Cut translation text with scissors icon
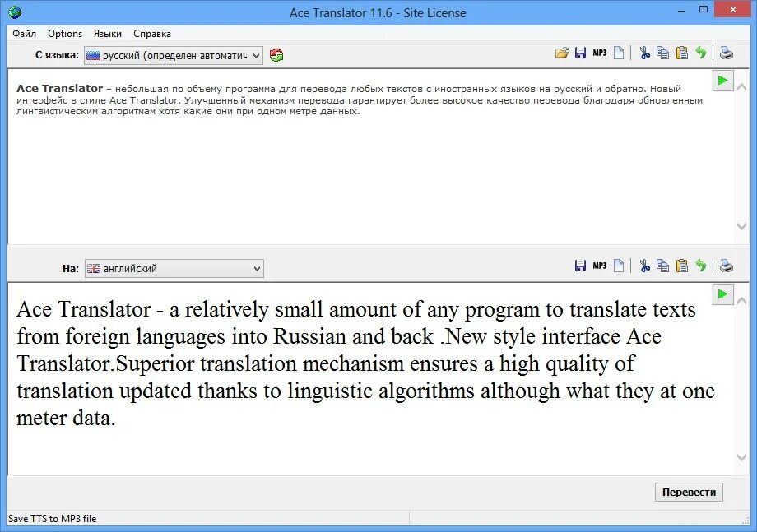The height and width of the screenshot is (532, 757). pos(644,266)
